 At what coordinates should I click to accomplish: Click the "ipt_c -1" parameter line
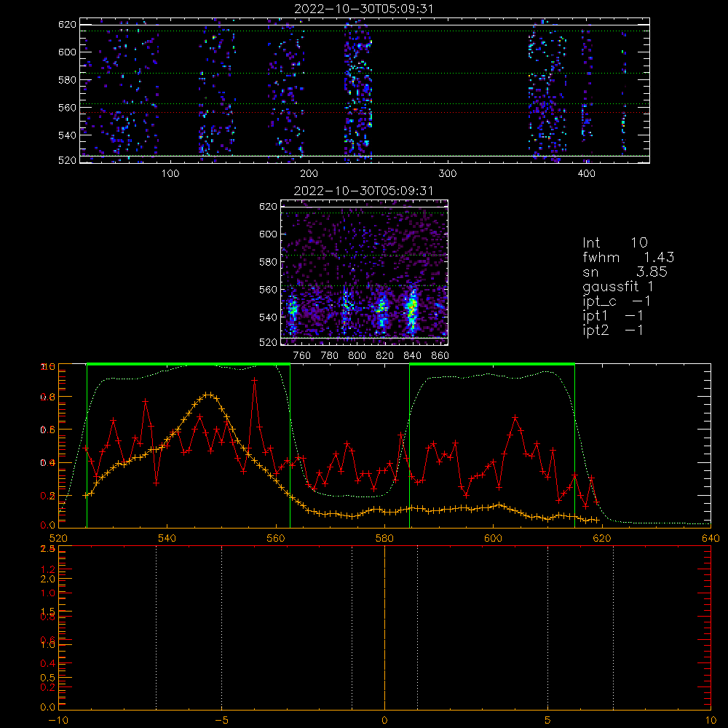617,301
